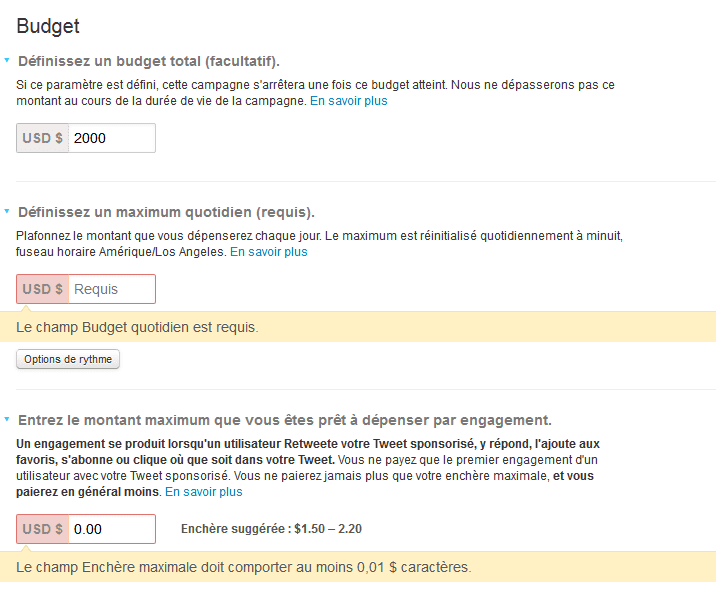The width and height of the screenshot is (725, 604).
Task: Collapse the engagement bid section triangle
Action: point(7,419)
